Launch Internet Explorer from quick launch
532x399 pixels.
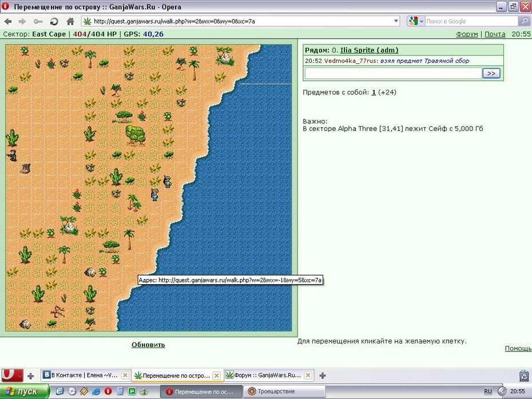(96, 391)
